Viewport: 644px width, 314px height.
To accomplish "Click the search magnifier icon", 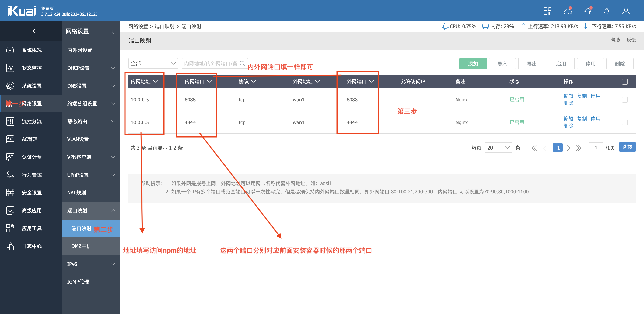I will pos(242,64).
